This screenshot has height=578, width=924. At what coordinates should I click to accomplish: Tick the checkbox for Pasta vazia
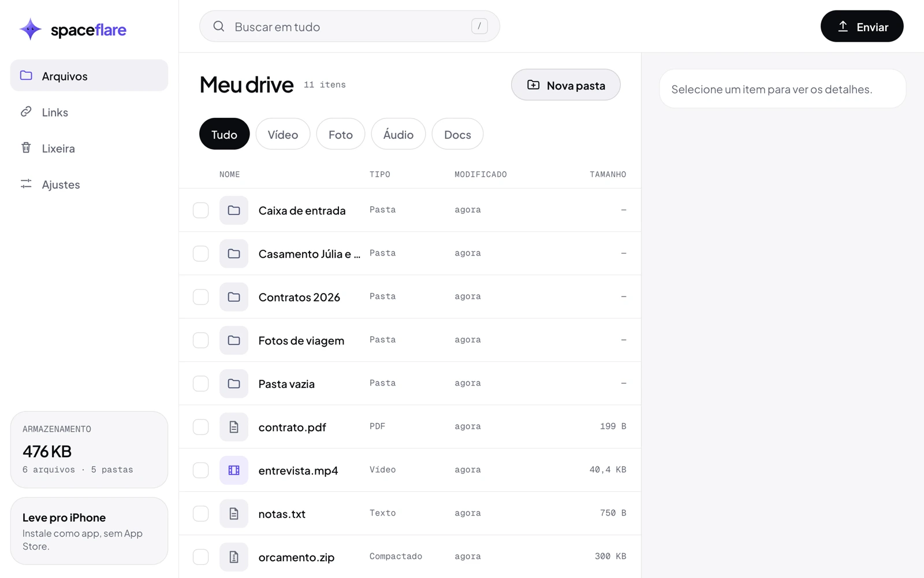tap(201, 384)
